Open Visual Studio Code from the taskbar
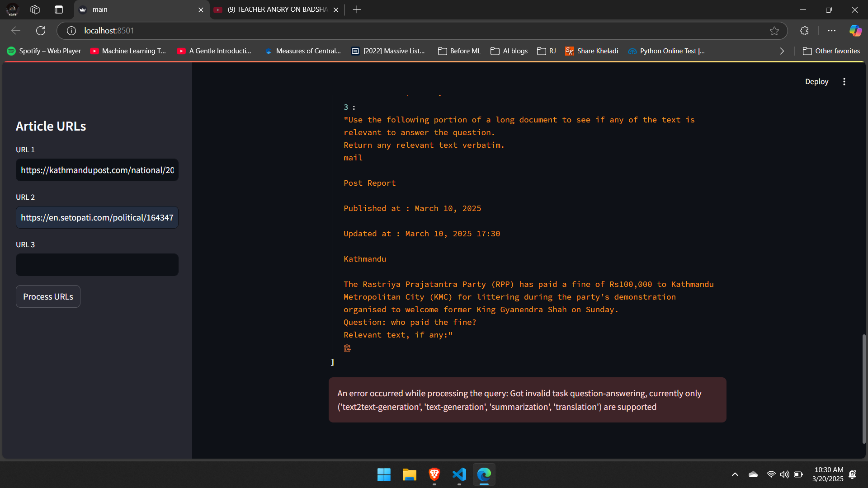Viewport: 868px width, 488px height. (459, 474)
